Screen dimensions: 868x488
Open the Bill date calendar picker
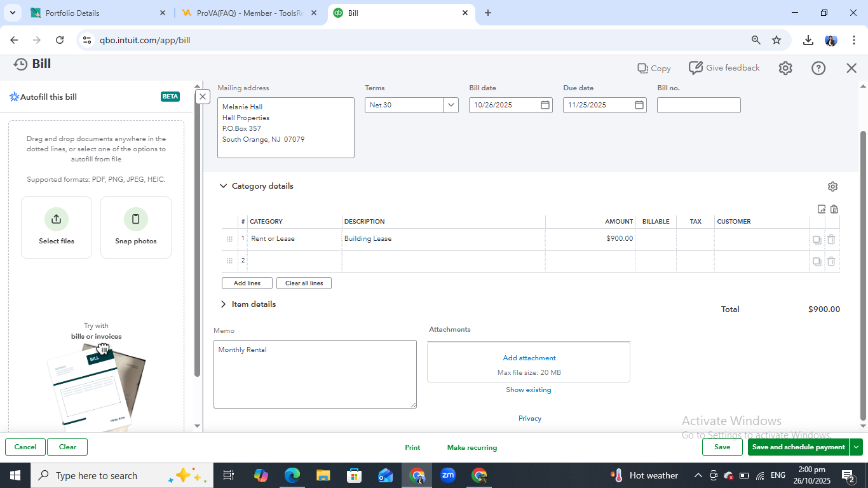pos(545,105)
